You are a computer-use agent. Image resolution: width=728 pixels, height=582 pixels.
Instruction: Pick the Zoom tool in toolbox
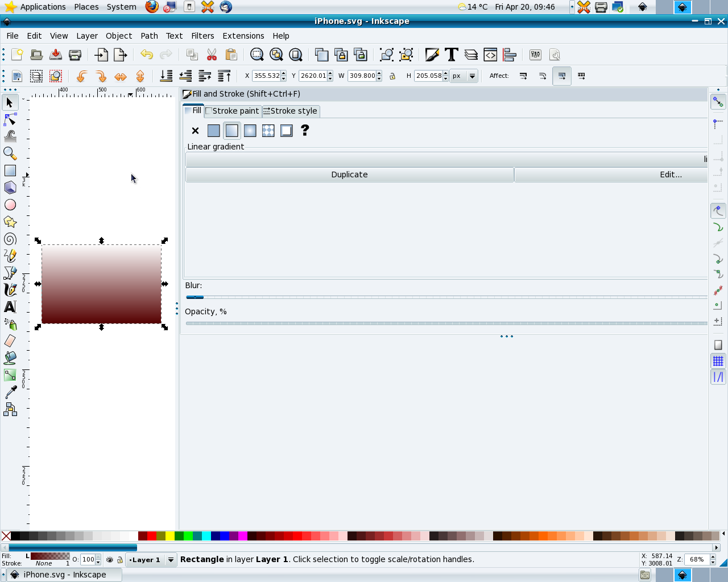10,153
